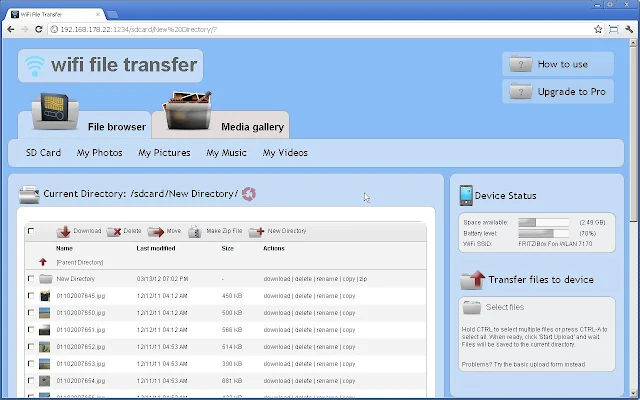Click the basic upload form link
Image resolution: width=640 pixels, height=400 pixels.
coord(540,364)
